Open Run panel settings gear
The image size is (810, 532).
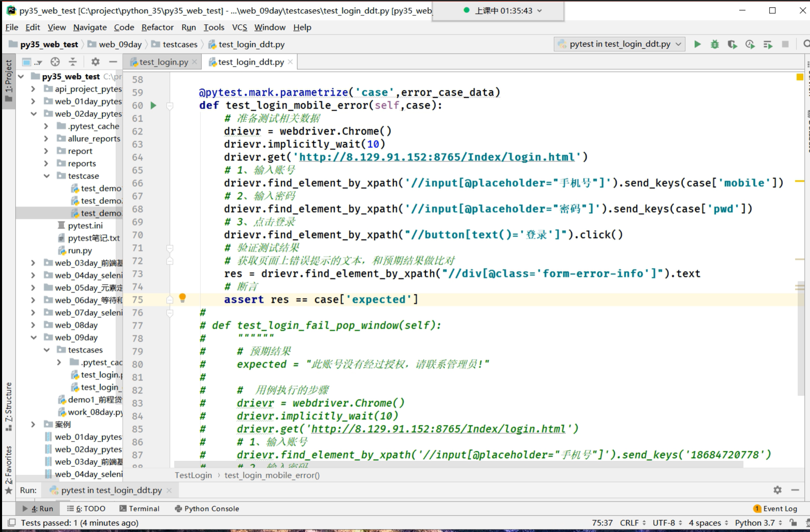[x=777, y=490]
